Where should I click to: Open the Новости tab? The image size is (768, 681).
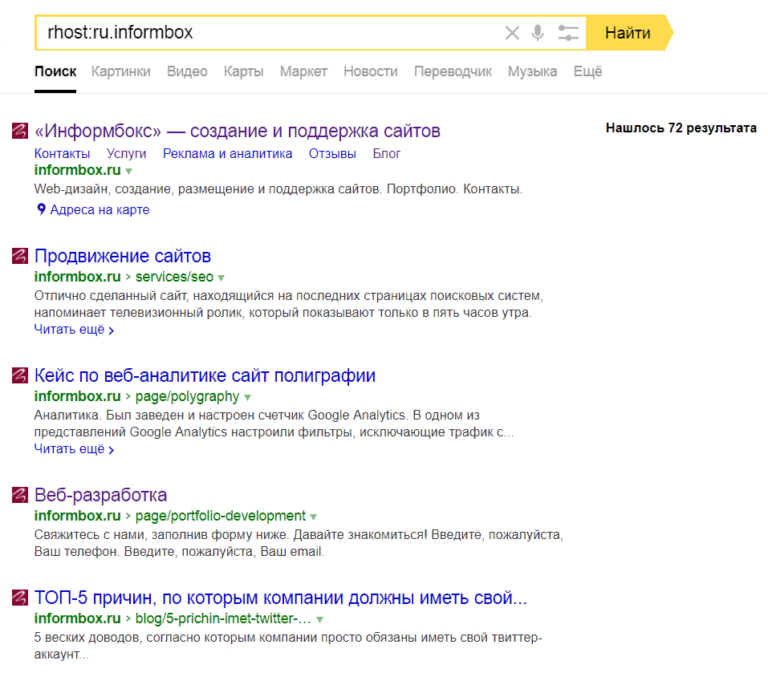370,72
